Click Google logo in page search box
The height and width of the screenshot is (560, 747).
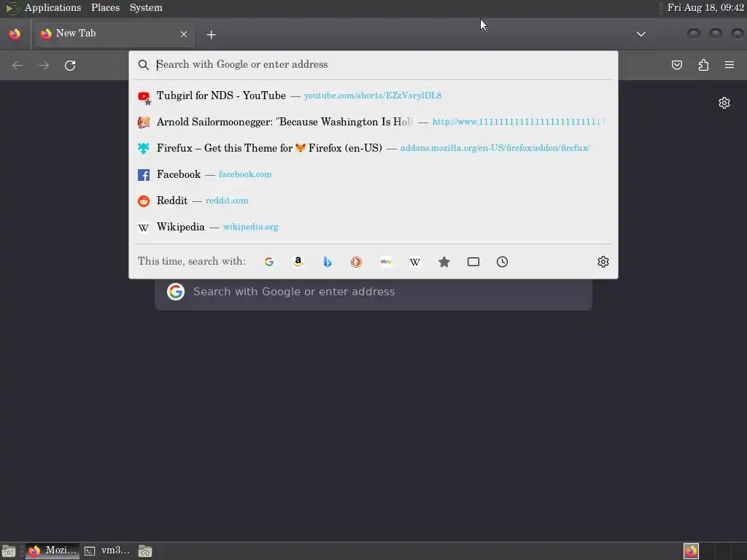point(176,292)
